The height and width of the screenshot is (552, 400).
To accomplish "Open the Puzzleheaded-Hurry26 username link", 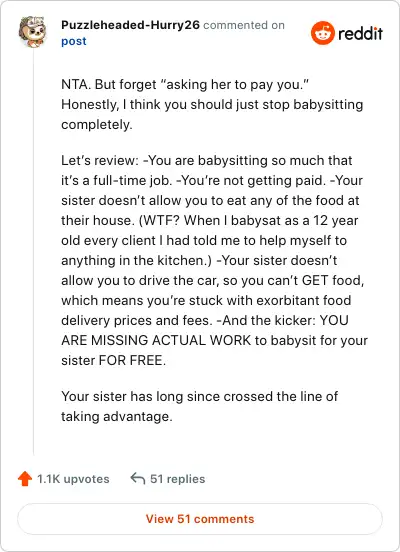I will (130, 25).
